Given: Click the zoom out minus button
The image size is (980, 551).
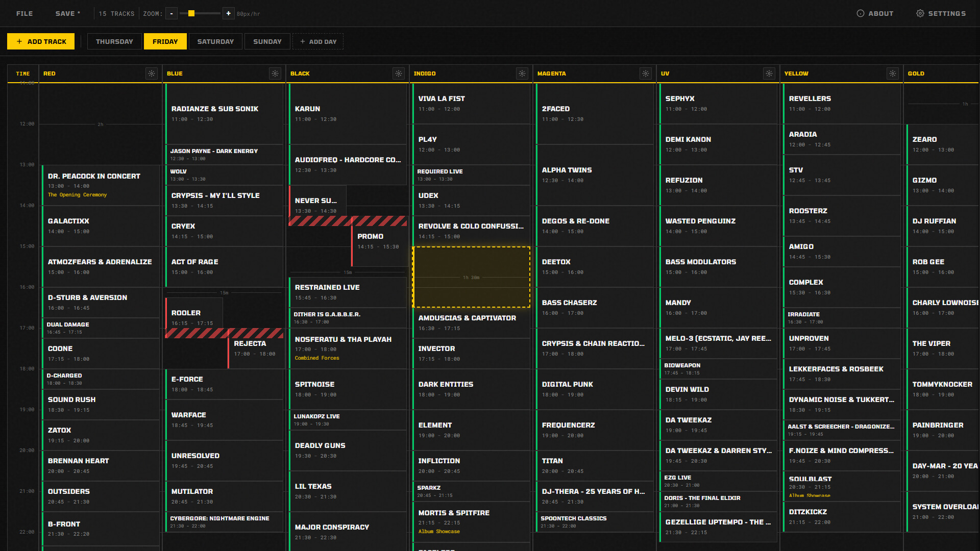Looking at the screenshot, I should coord(171,14).
